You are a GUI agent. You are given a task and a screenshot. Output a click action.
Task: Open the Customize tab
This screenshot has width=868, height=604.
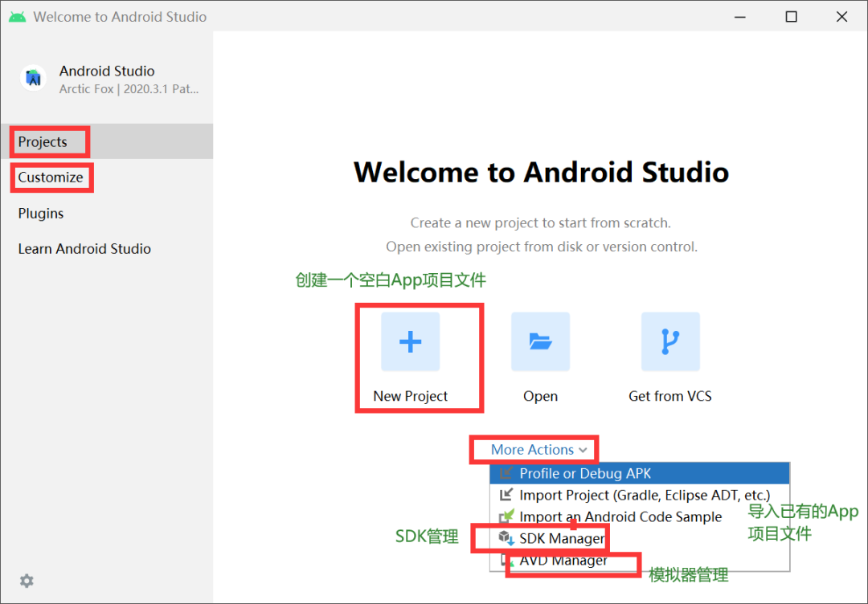[107, 178]
